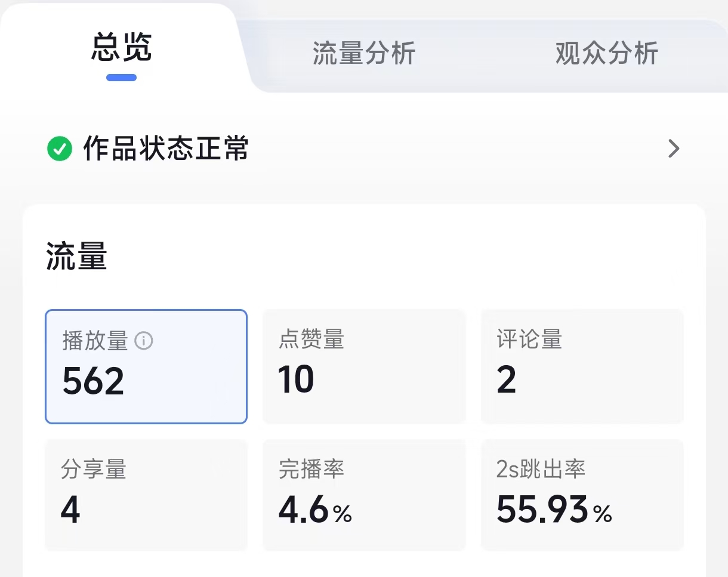The height and width of the screenshot is (577, 728).
Task: Open work status details via right chevron
Action: coord(674,149)
